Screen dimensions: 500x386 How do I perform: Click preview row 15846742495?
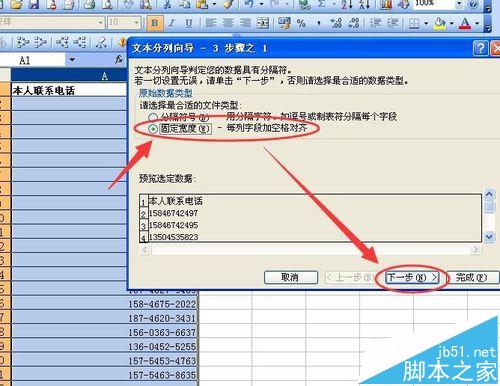[173, 225]
